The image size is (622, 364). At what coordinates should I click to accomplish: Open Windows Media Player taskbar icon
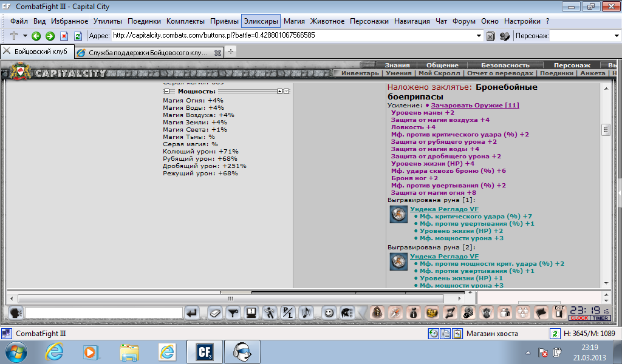click(x=91, y=352)
